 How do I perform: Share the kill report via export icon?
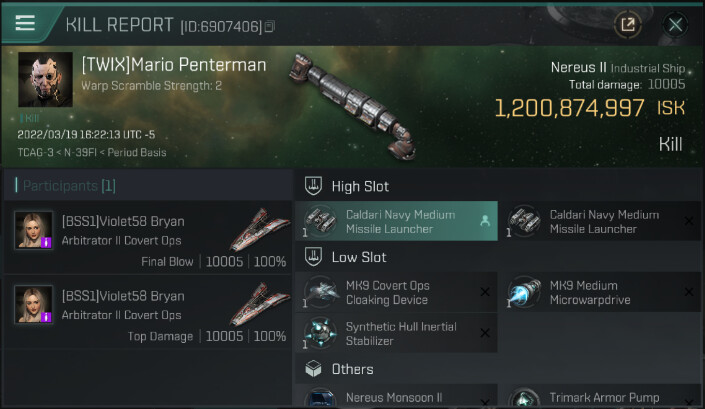[628, 24]
